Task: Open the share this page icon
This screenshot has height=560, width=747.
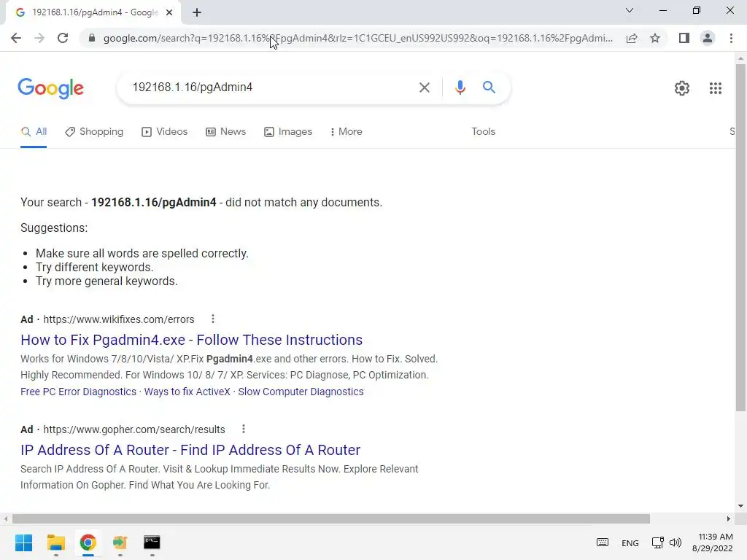Action: pos(632,38)
